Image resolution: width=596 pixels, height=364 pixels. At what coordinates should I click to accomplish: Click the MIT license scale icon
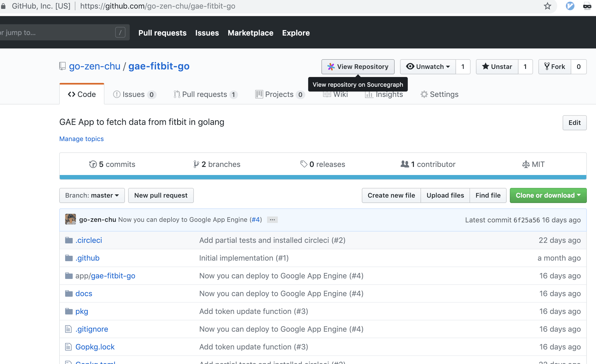pyautogui.click(x=526, y=164)
